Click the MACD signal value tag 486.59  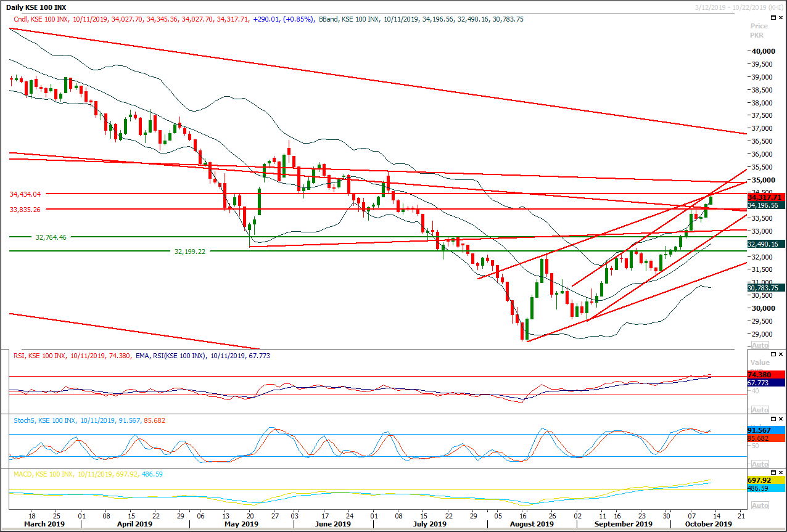pos(765,488)
